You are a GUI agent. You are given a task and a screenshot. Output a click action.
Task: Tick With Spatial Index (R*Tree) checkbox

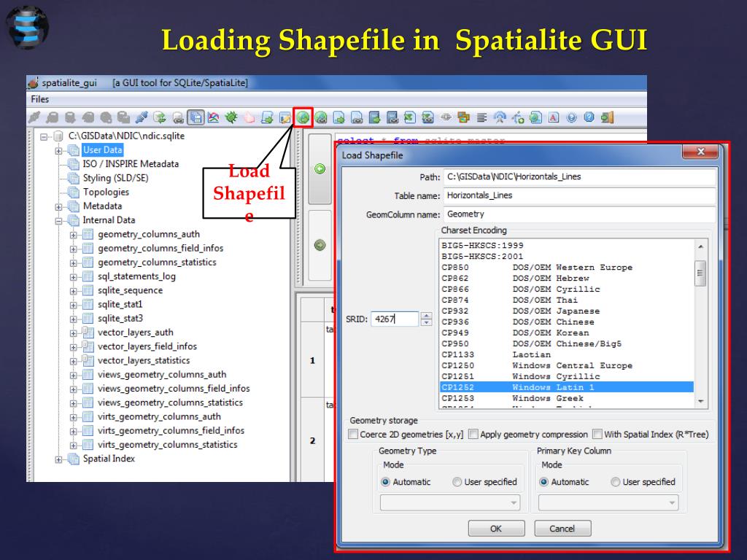point(597,435)
